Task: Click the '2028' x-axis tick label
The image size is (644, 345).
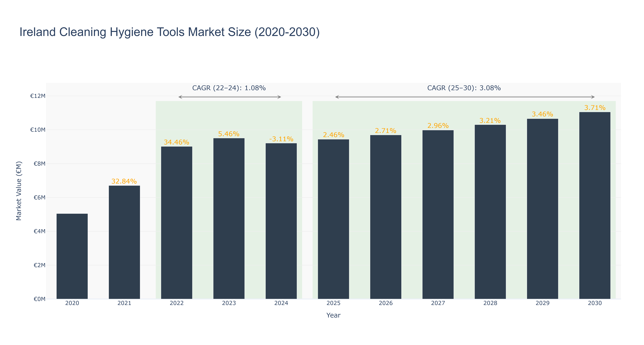Action: [x=490, y=303]
